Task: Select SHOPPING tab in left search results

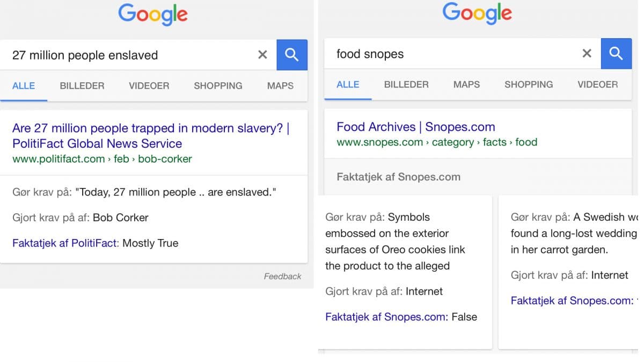Action: [x=218, y=86]
